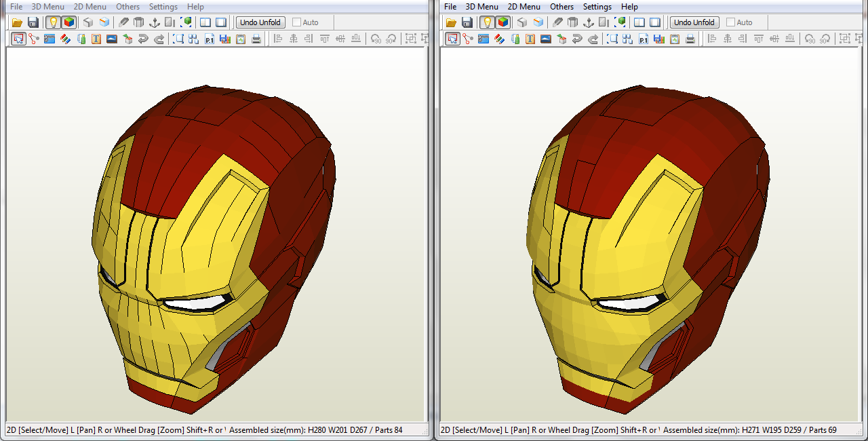Click the status text ending in 'Parts 69'
This screenshot has width=868, height=441.
(749, 430)
